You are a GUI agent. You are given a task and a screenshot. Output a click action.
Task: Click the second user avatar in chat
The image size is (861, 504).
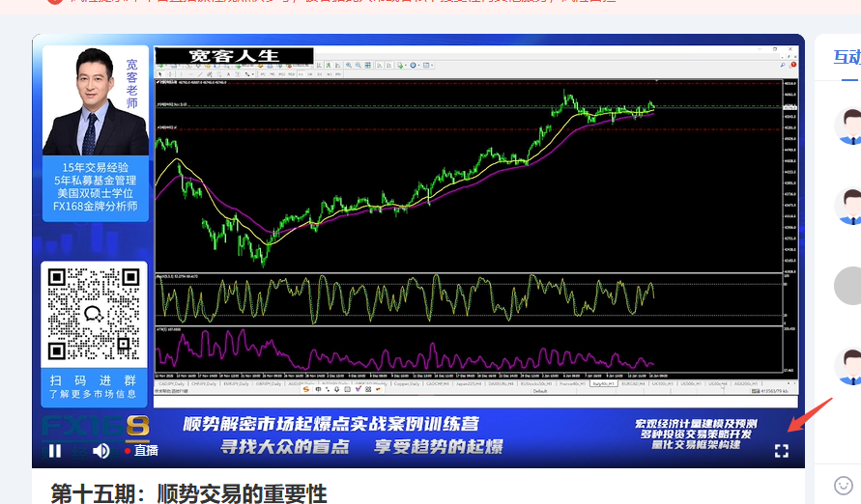pyautogui.click(x=849, y=207)
